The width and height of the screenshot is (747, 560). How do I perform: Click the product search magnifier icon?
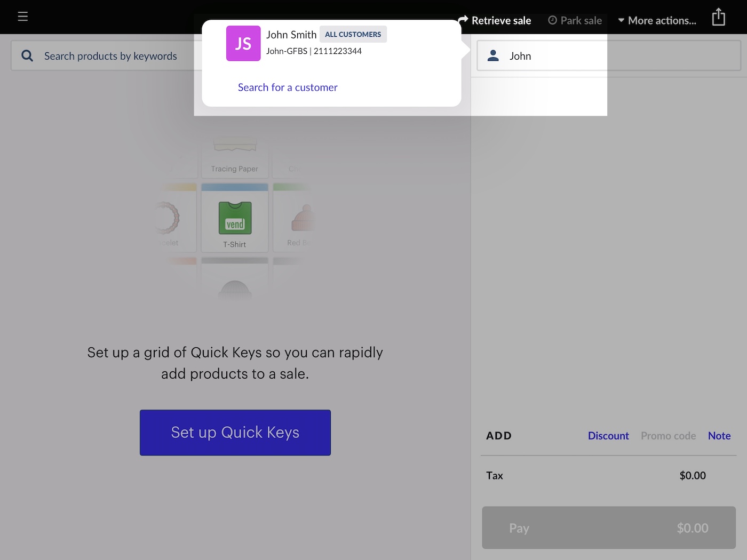coord(27,56)
